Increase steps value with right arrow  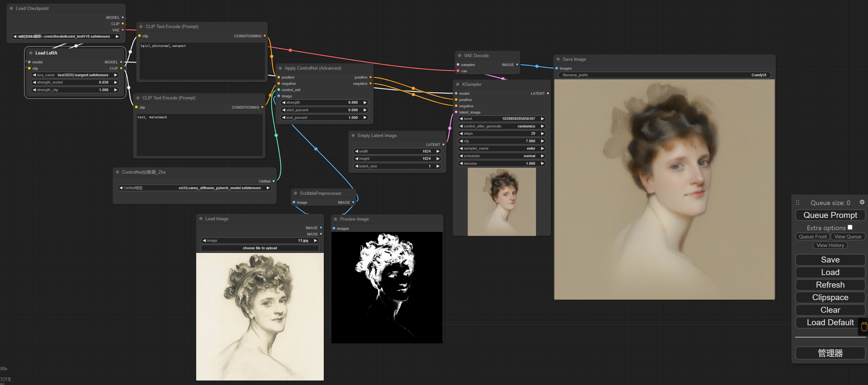click(x=542, y=133)
